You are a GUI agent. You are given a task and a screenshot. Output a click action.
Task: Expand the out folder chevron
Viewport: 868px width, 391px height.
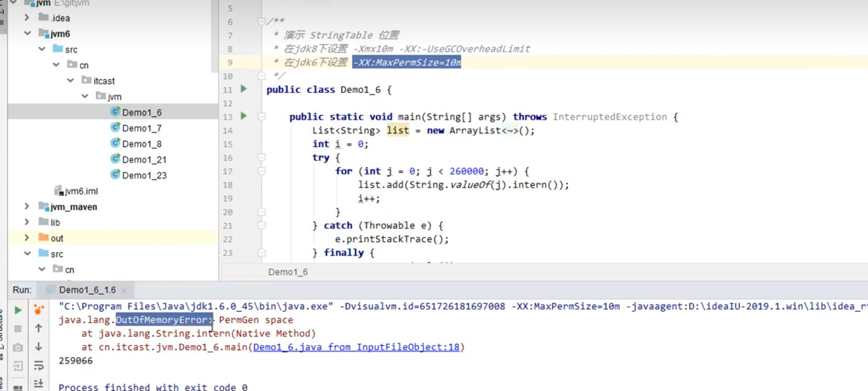pos(27,238)
